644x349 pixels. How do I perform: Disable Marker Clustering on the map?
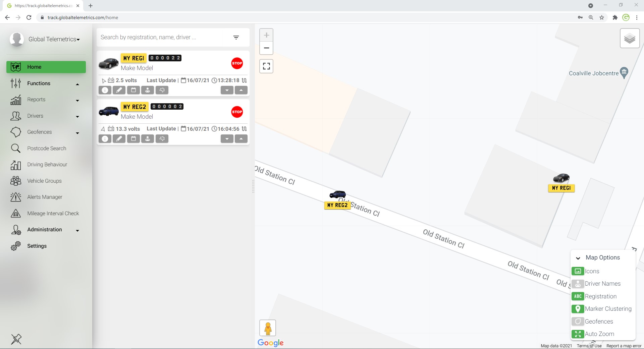pyautogui.click(x=578, y=309)
